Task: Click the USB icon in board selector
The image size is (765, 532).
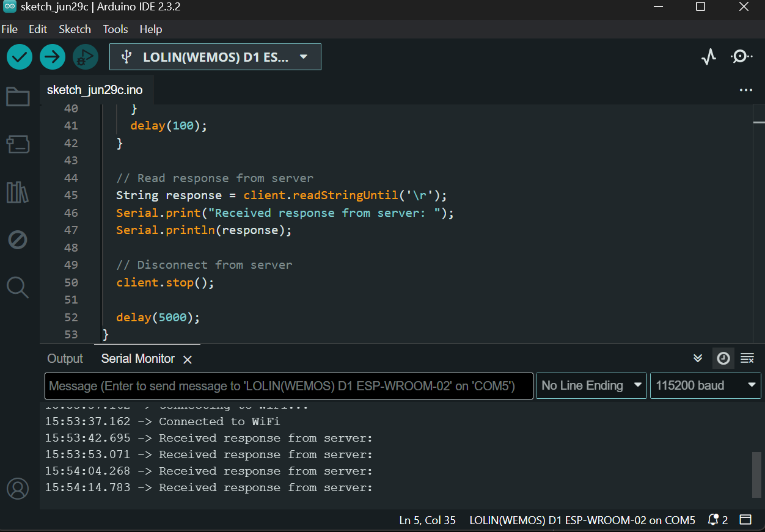Action: pyautogui.click(x=126, y=57)
